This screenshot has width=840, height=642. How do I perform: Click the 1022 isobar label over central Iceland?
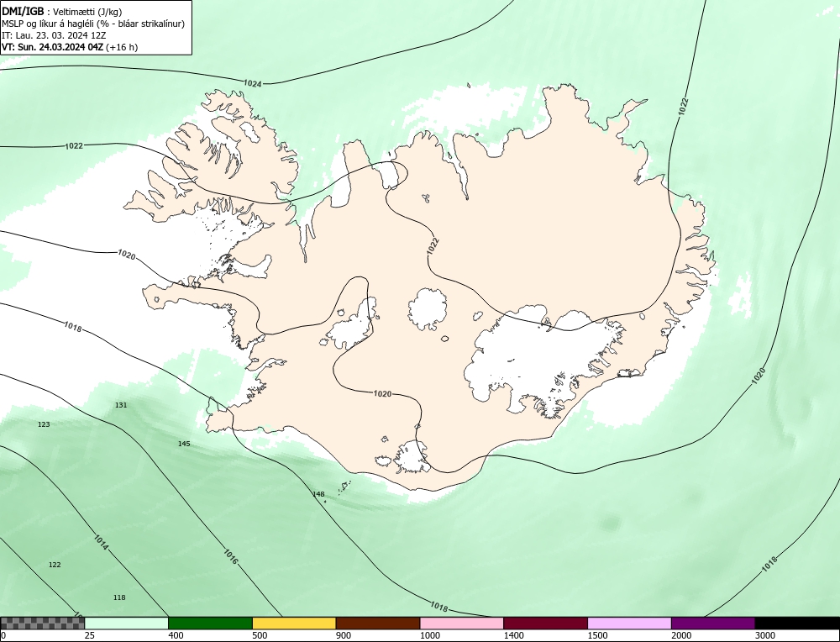coord(433,245)
